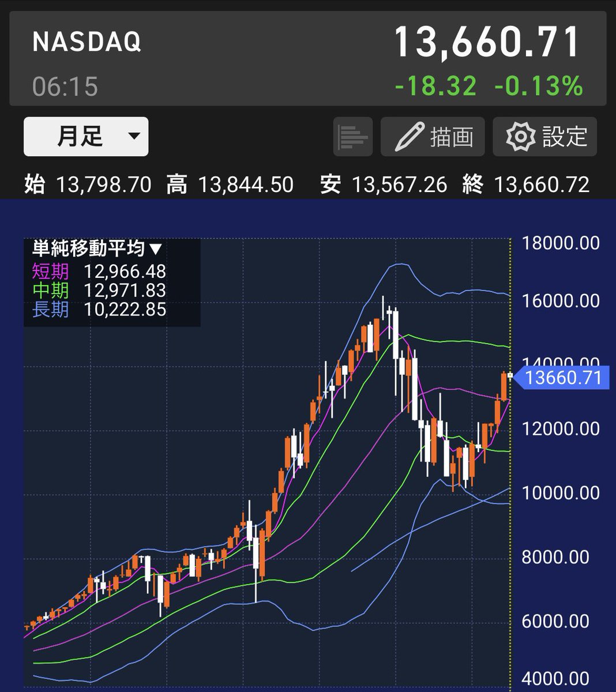The height and width of the screenshot is (692, 616).
Task: Click the gear icon in 設定
Action: [x=521, y=137]
